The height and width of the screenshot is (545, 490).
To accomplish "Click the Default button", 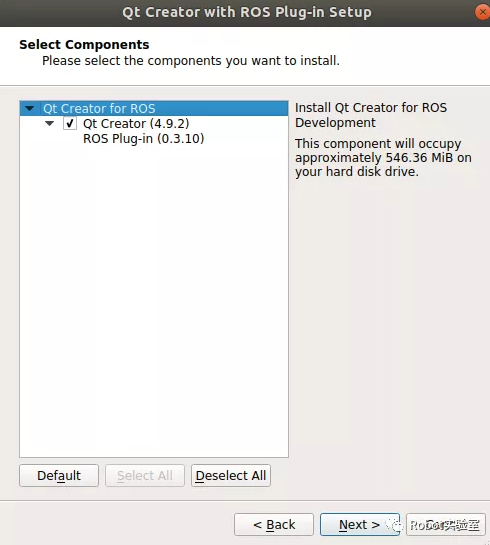I will [59, 475].
